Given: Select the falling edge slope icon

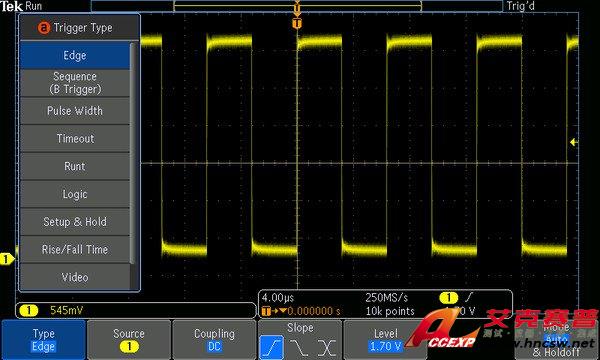Looking at the screenshot, I should point(299,347).
